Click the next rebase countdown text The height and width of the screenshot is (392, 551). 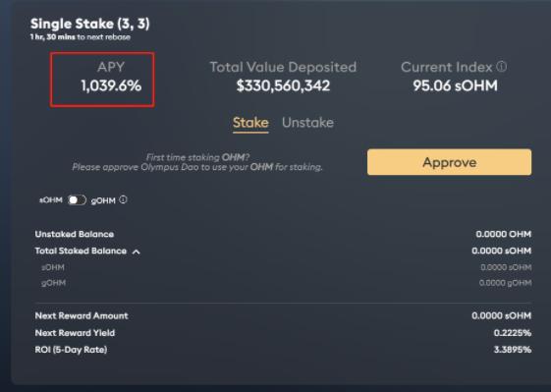pyautogui.click(x=81, y=37)
